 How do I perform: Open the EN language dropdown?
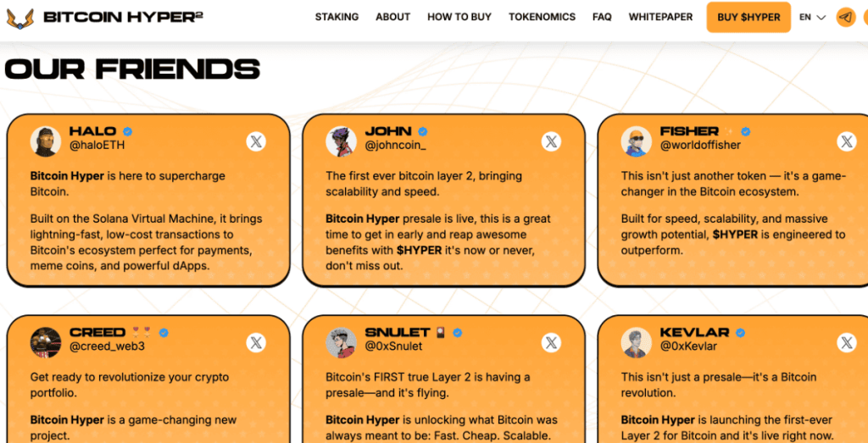pos(813,17)
